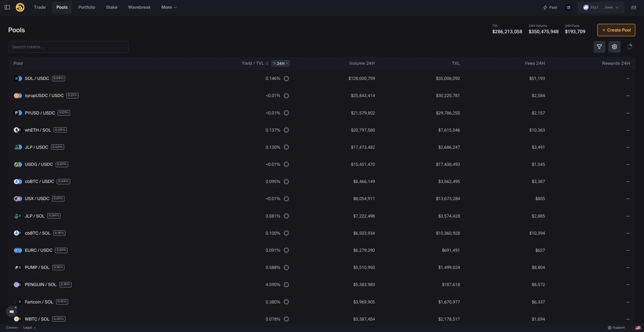Click the USDG / USDC token pair icon
Image resolution: width=644 pixels, height=332 pixels.
tap(18, 164)
